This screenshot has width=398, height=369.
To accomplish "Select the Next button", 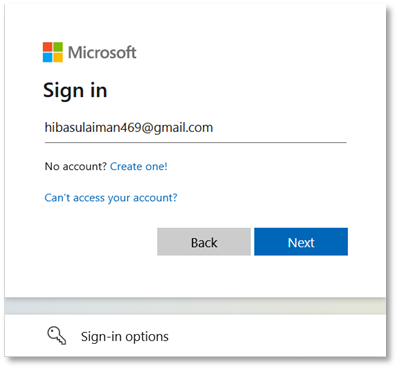I will (x=301, y=242).
